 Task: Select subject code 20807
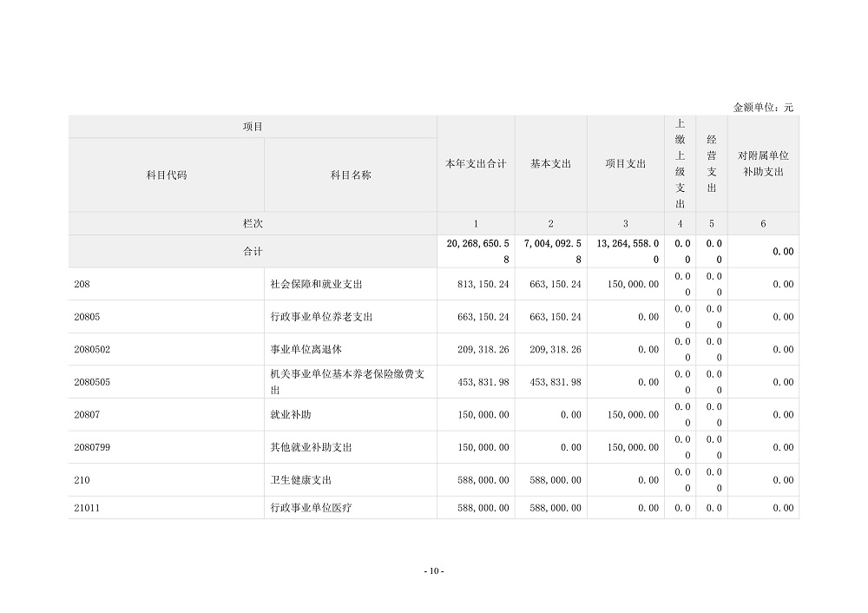click(x=87, y=414)
